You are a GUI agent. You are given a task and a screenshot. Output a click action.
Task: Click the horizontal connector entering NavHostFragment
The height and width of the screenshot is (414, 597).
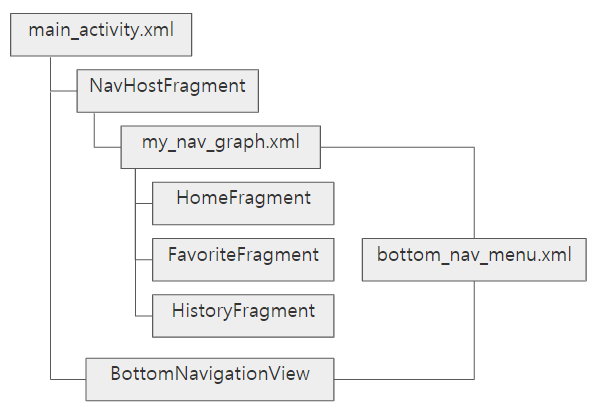(x=64, y=91)
